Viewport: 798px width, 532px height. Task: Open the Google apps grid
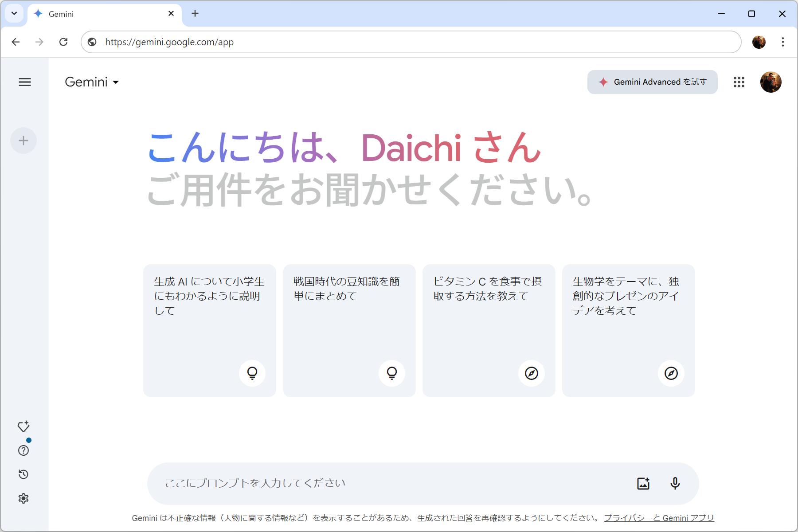point(739,82)
